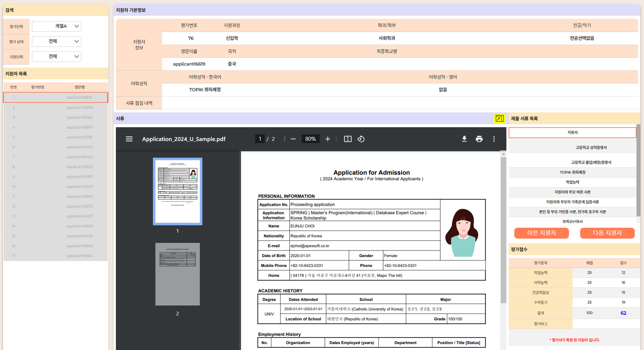644x350 pixels.
Task: Rotate the PDF counterclockwise
Action: (x=361, y=139)
